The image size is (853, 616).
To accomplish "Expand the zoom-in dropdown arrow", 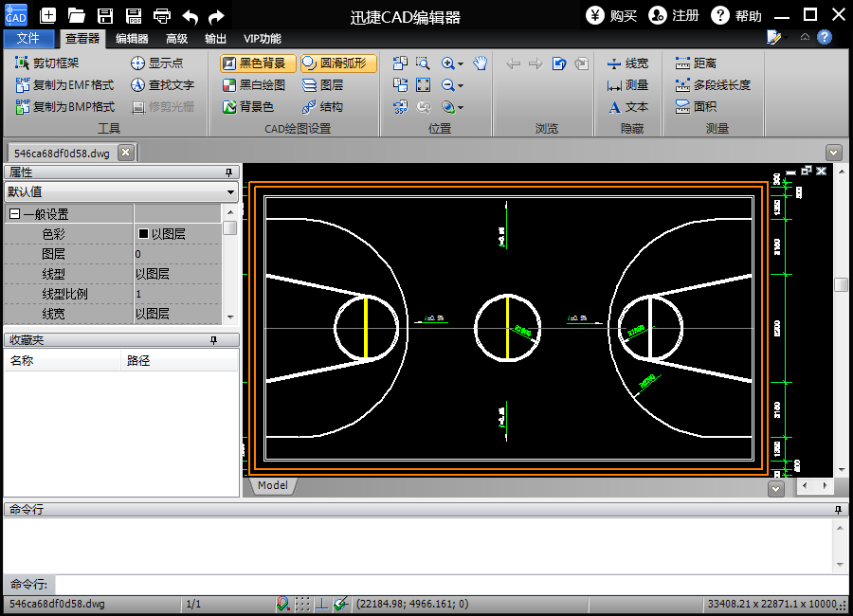I will tap(461, 64).
